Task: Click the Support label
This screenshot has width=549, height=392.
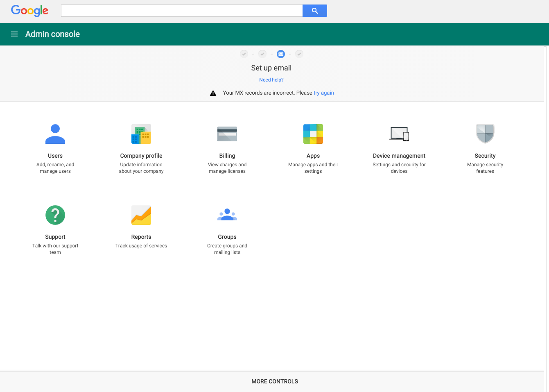Action: point(55,237)
